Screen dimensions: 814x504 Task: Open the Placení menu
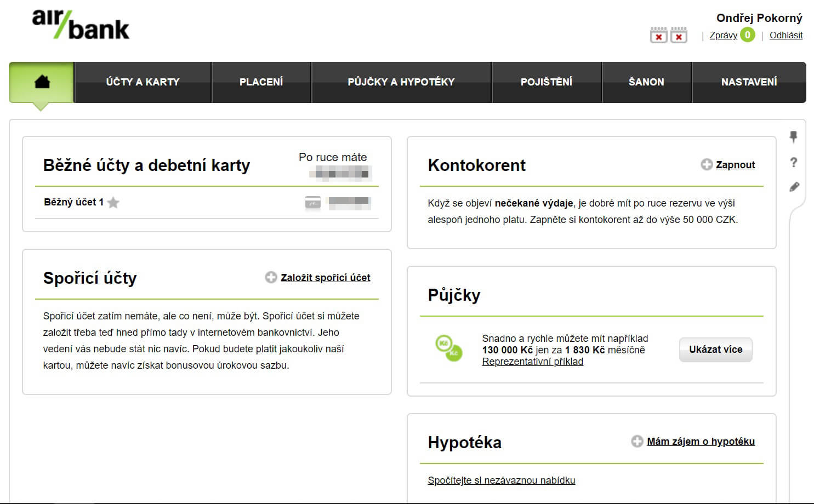[261, 82]
